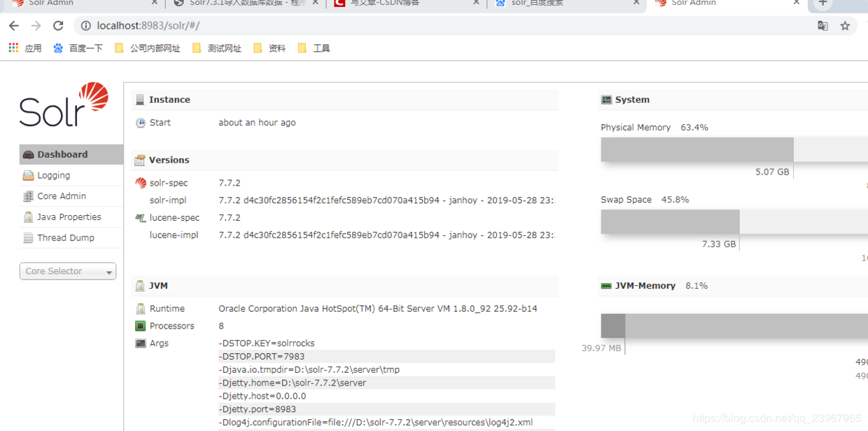Viewport: 868px width, 431px height.
Task: Open the 工具 bookmarks folder
Action: [314, 48]
